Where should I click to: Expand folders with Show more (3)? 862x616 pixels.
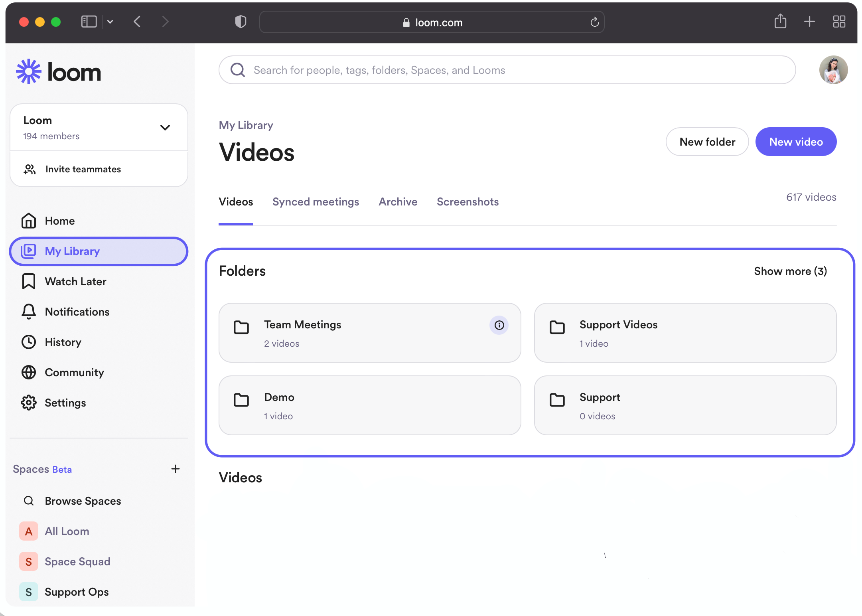coord(790,271)
